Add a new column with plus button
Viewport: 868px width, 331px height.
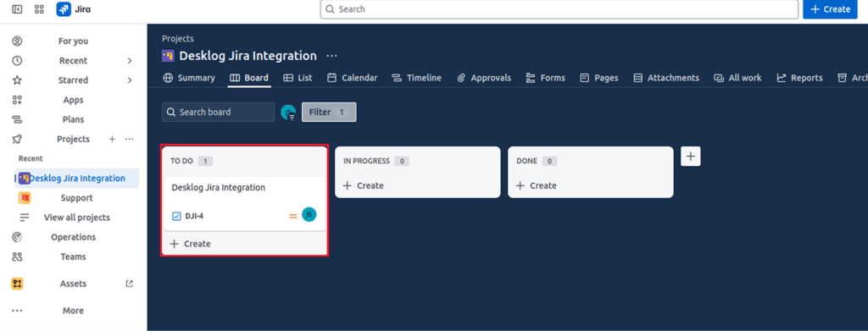click(690, 157)
